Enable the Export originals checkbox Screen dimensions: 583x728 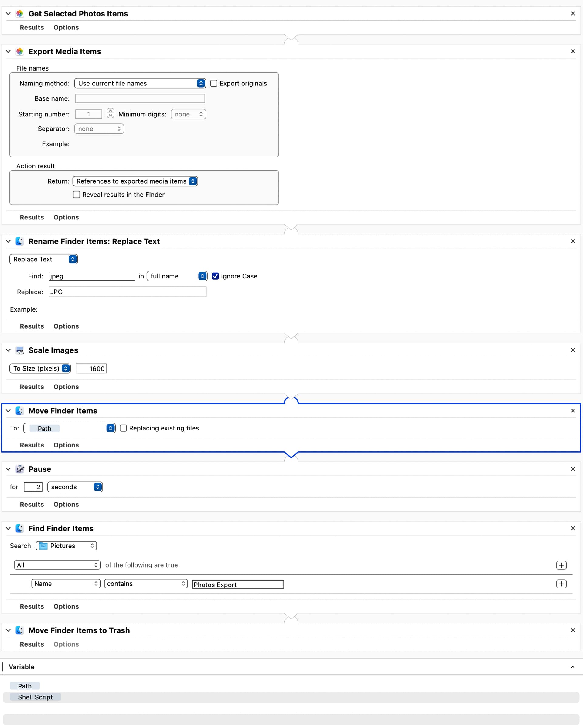click(213, 83)
